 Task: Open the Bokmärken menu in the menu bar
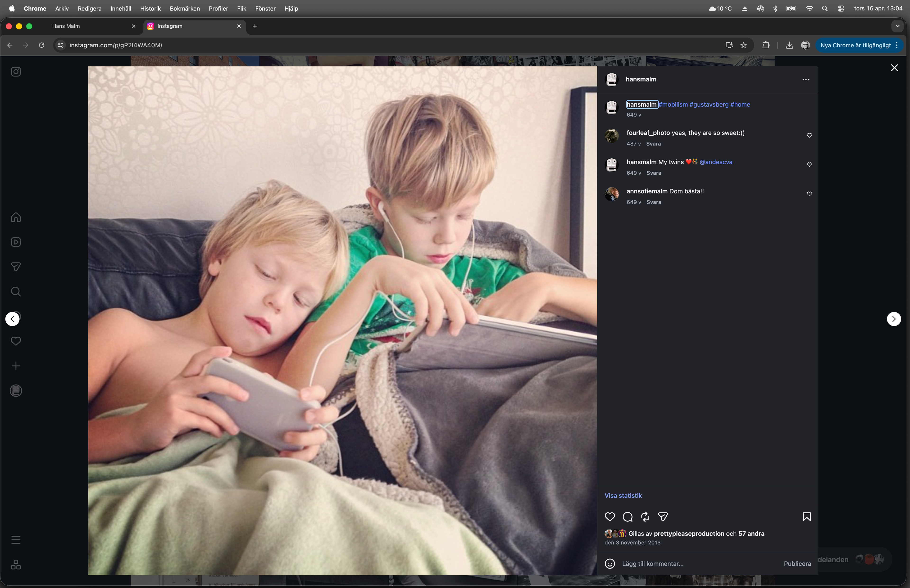184,8
